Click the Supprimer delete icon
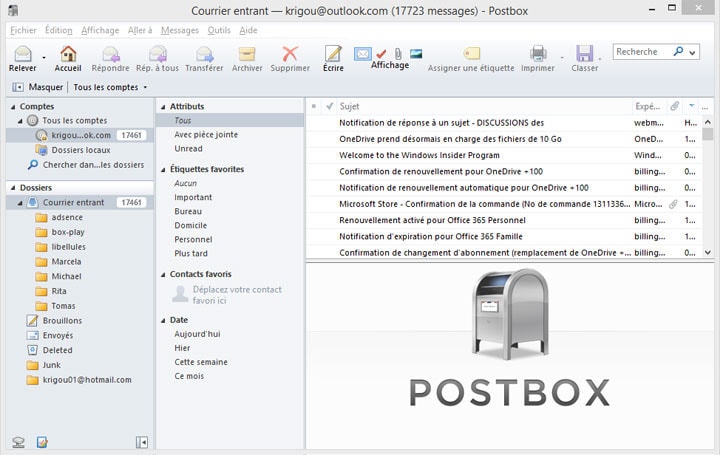Viewport: 720px width, 455px height. coord(290,54)
